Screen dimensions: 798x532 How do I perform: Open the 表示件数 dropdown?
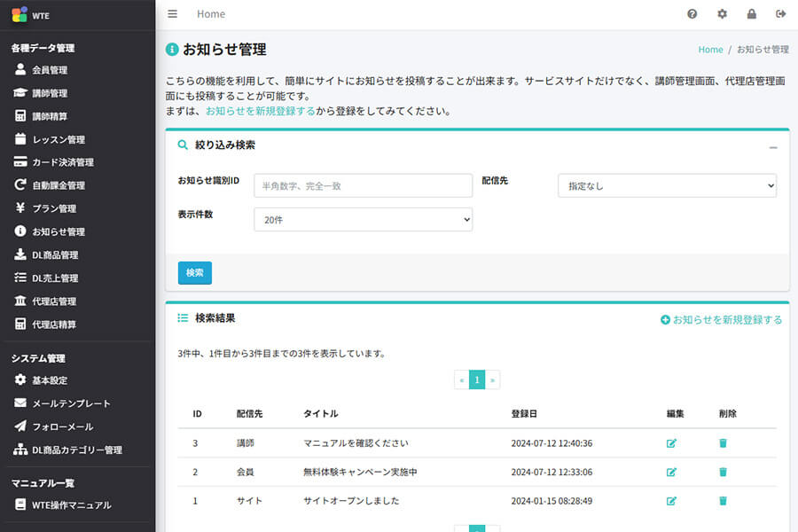coord(363,219)
